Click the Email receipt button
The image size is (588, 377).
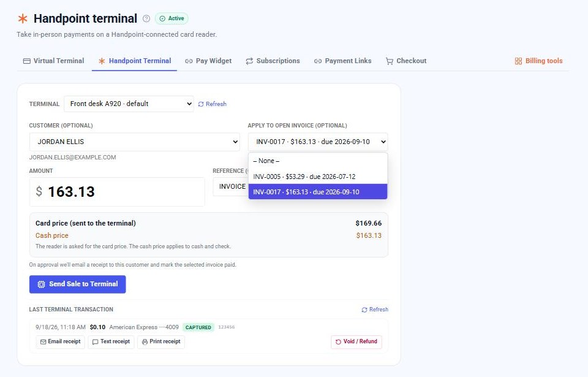tap(61, 341)
